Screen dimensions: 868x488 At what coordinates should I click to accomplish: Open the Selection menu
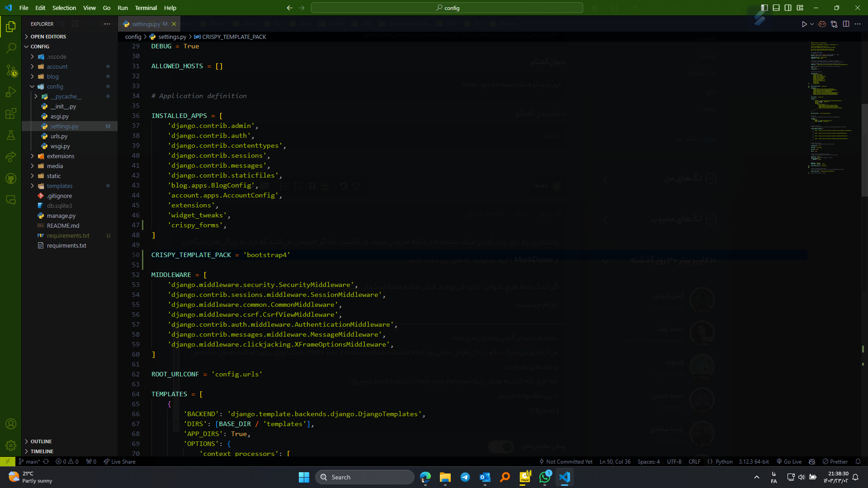pos(64,8)
